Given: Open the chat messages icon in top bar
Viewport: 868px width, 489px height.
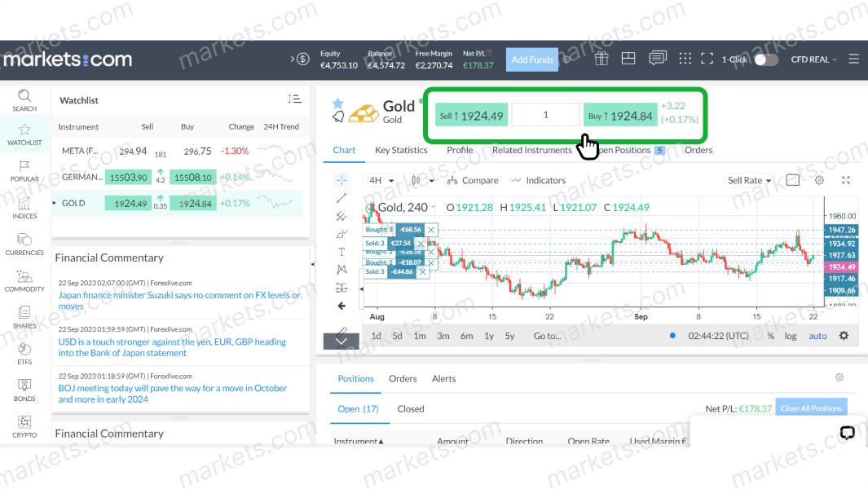Looking at the screenshot, I should [x=658, y=58].
